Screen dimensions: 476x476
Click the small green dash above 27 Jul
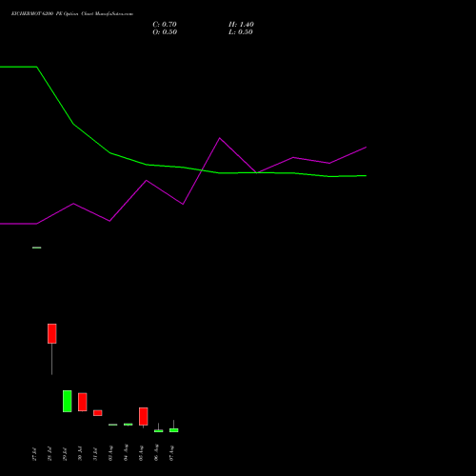[37, 248]
